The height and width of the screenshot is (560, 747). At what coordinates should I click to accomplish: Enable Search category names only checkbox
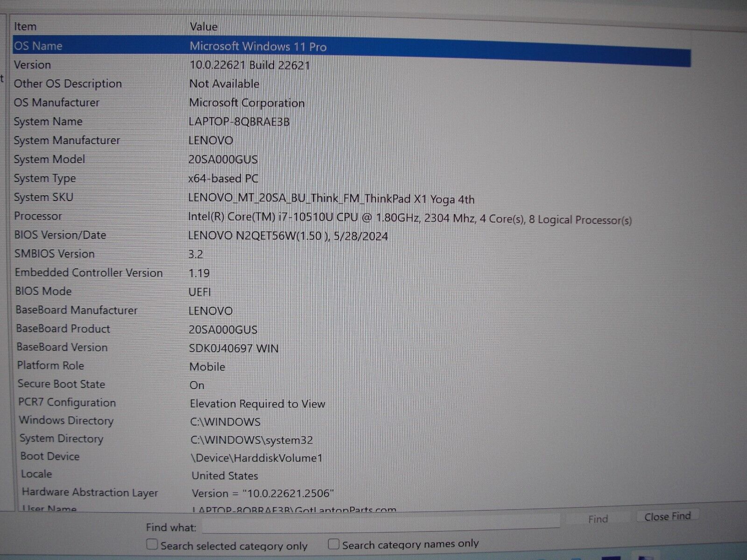click(x=333, y=544)
